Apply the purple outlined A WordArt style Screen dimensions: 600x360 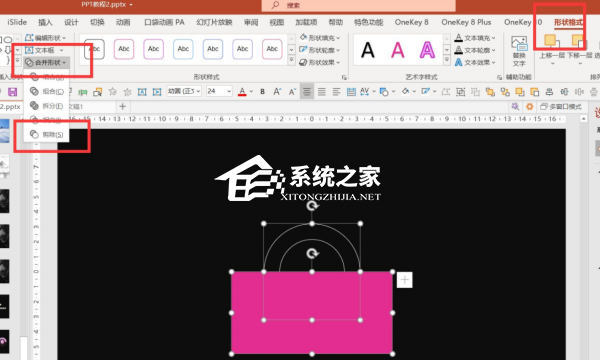(427, 50)
